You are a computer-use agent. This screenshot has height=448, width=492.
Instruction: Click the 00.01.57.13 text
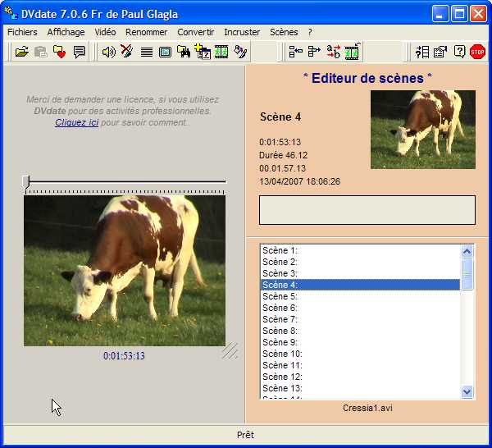282,168
